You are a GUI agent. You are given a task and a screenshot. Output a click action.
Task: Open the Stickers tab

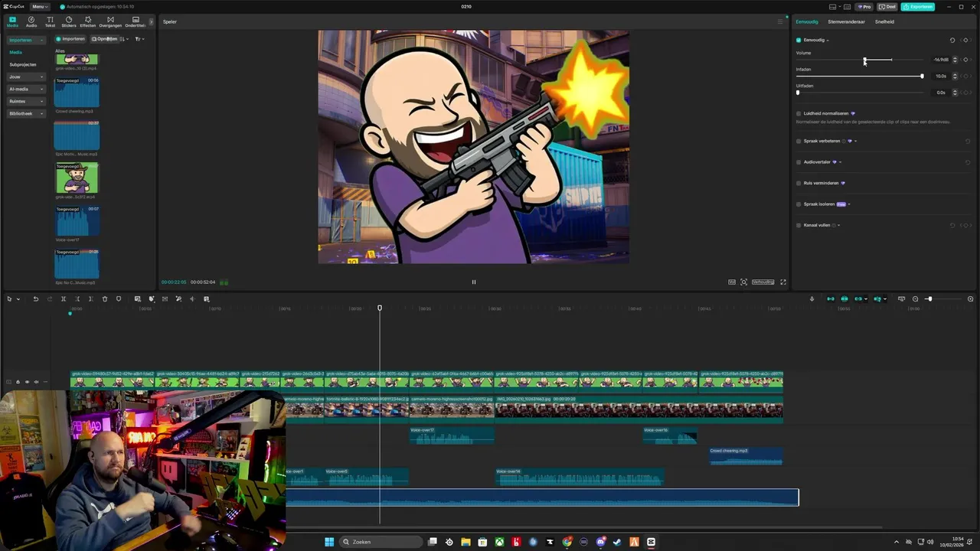coord(69,21)
